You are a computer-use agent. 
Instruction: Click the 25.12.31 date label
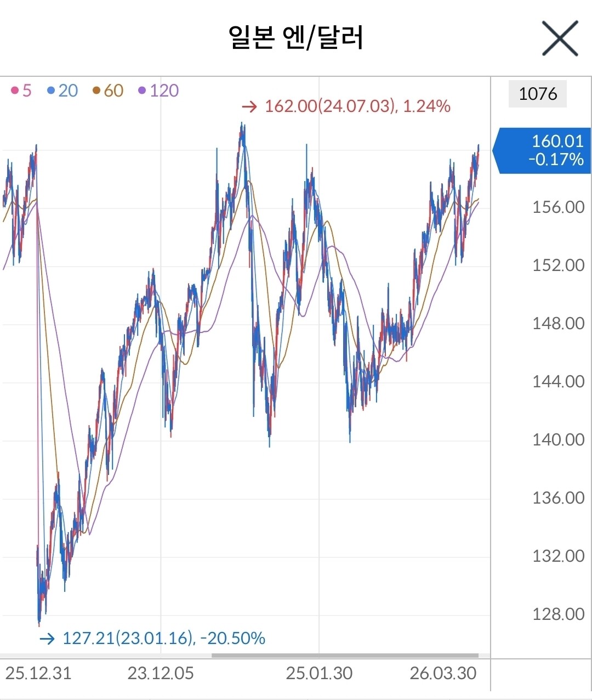(38, 674)
